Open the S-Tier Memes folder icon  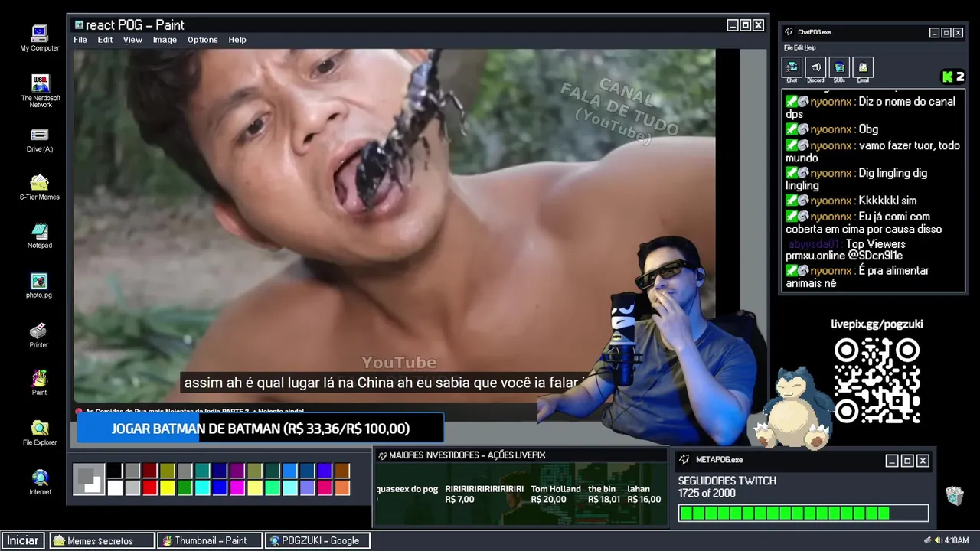click(x=39, y=187)
